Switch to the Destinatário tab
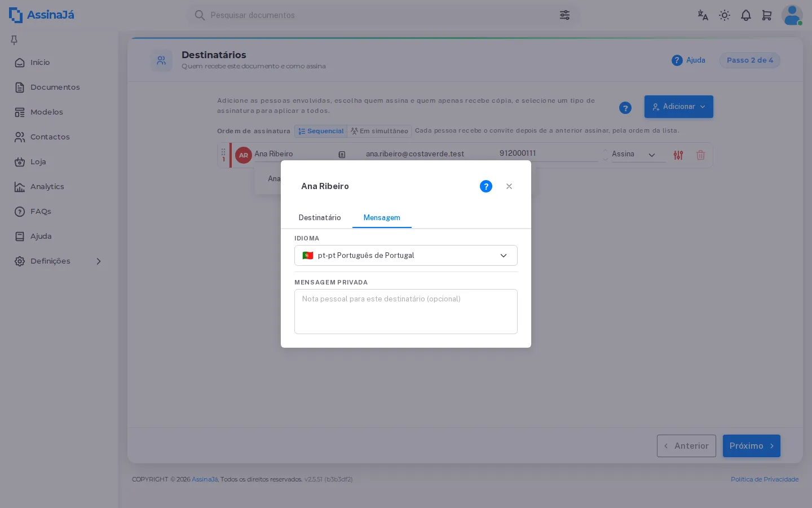812x508 pixels. [320, 218]
